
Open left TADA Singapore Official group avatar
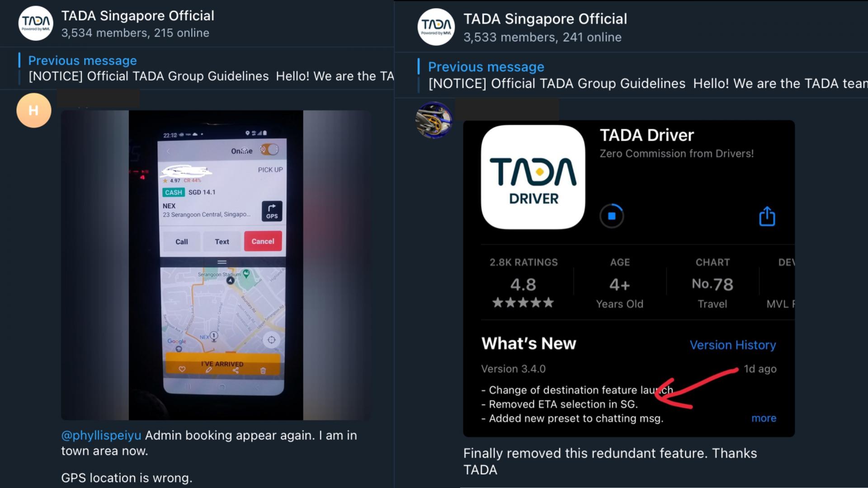pos(36,23)
